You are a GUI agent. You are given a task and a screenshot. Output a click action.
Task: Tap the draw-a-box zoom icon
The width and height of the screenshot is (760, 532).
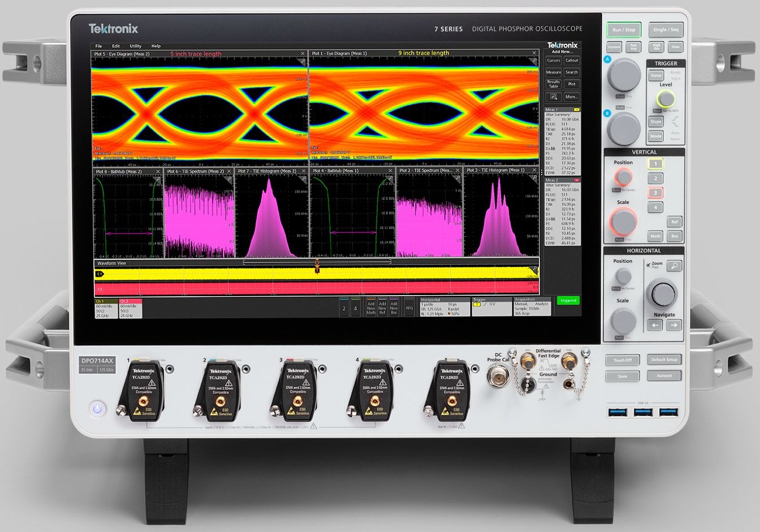point(554,96)
